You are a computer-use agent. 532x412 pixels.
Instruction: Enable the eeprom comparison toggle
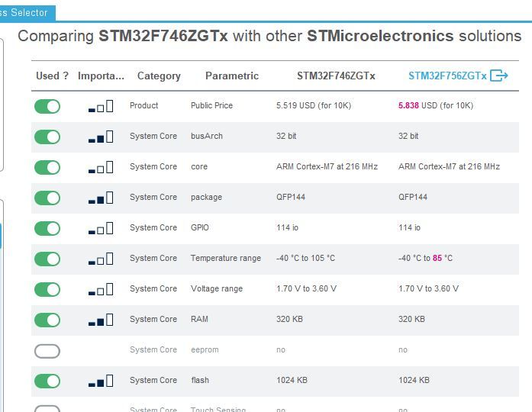pos(47,351)
